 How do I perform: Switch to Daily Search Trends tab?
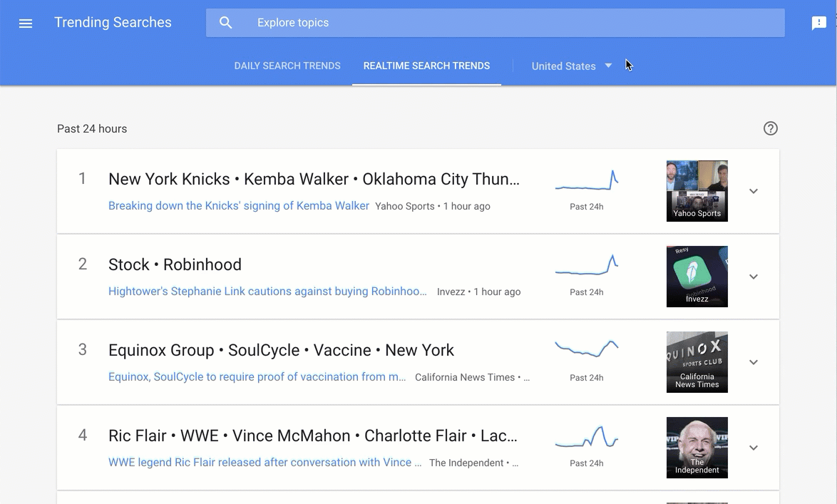(287, 66)
